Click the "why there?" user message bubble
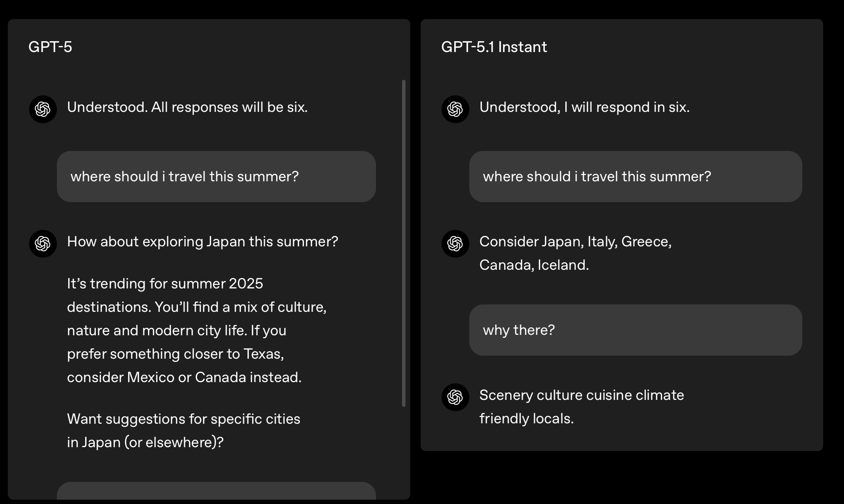The image size is (844, 504). pos(636,330)
